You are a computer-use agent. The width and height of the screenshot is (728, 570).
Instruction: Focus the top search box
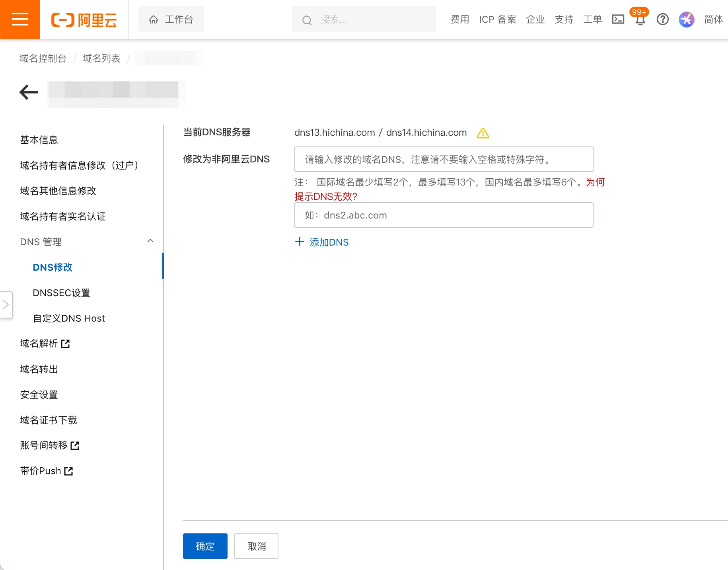(364, 19)
